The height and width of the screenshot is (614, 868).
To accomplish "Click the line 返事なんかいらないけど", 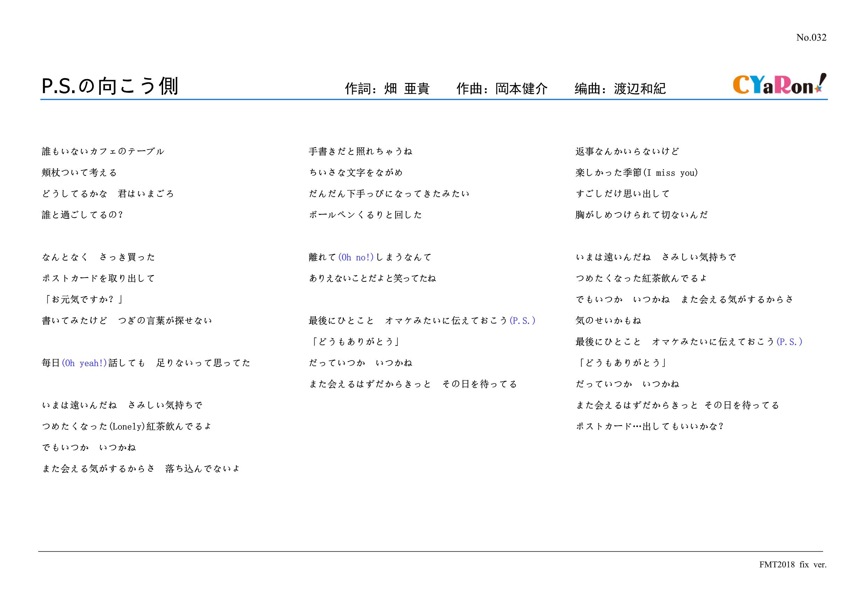I will [x=627, y=152].
